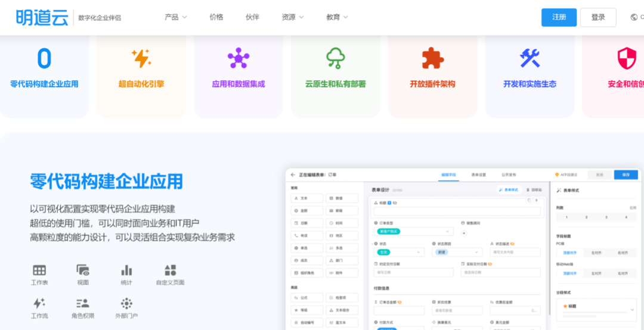Open the 订单类型 dropdown in the form
The width and height of the screenshot is (644, 330).
[x=414, y=232]
